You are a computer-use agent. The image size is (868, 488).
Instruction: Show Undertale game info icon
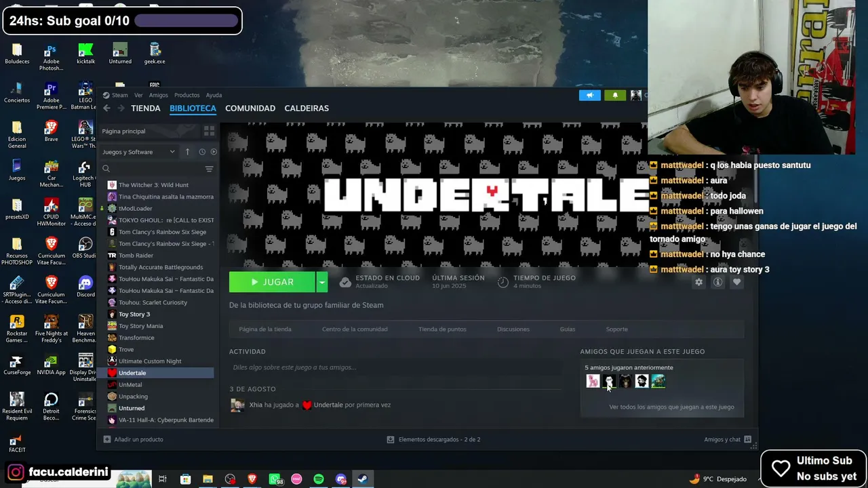717,282
